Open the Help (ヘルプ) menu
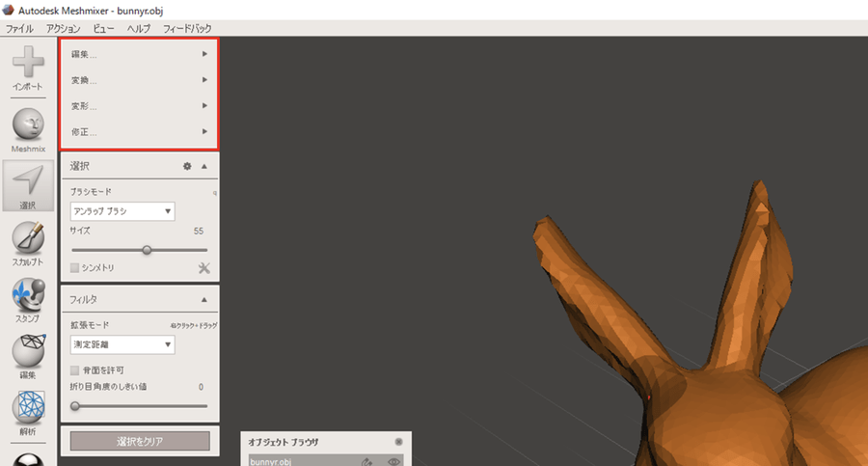Screen dimensions: 868x466 click(x=138, y=28)
